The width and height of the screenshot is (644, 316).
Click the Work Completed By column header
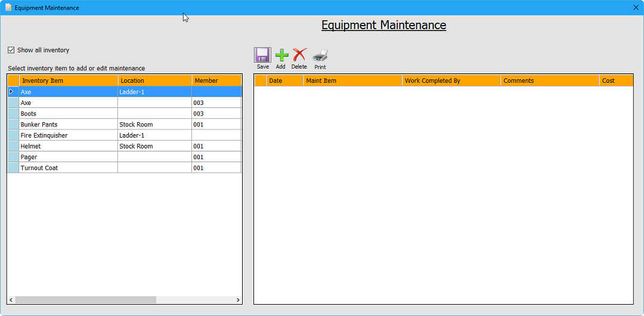click(x=451, y=80)
